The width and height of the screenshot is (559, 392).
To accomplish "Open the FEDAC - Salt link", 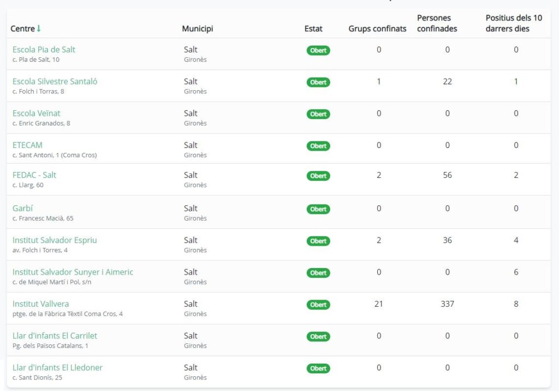I will (x=34, y=175).
